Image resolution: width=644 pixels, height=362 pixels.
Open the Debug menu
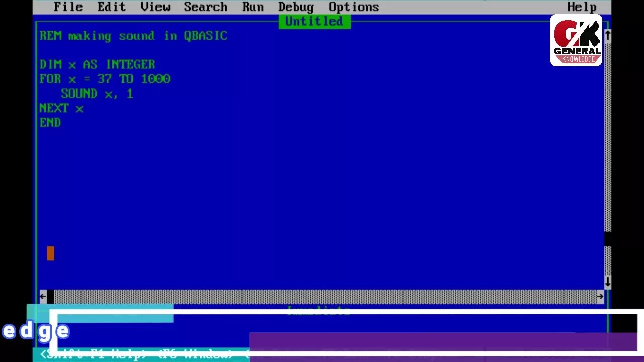[296, 7]
